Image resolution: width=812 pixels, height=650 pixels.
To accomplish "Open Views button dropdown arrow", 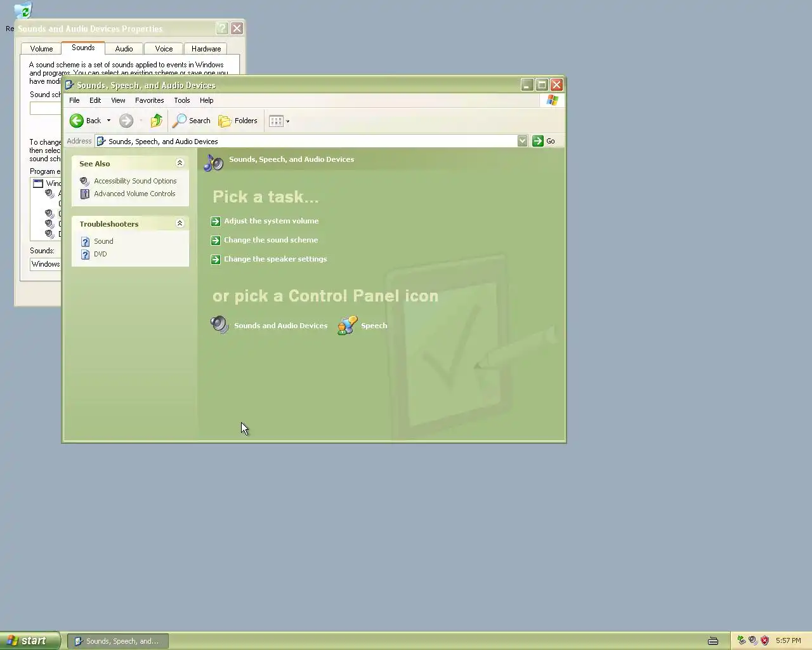I will point(288,121).
